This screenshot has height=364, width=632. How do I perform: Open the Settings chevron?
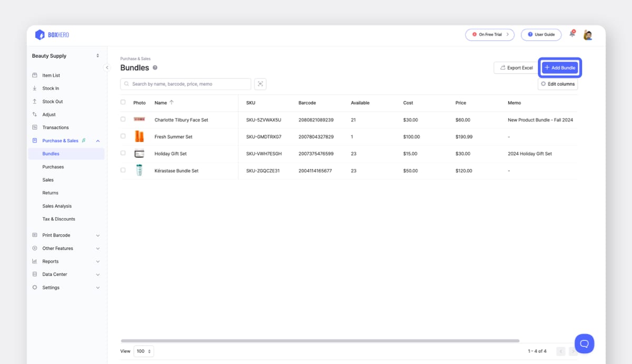click(97, 287)
